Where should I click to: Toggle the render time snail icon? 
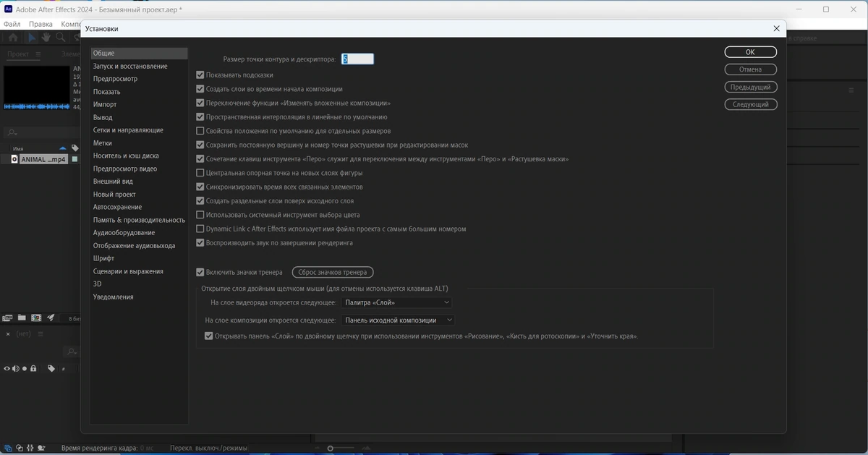[41, 448]
